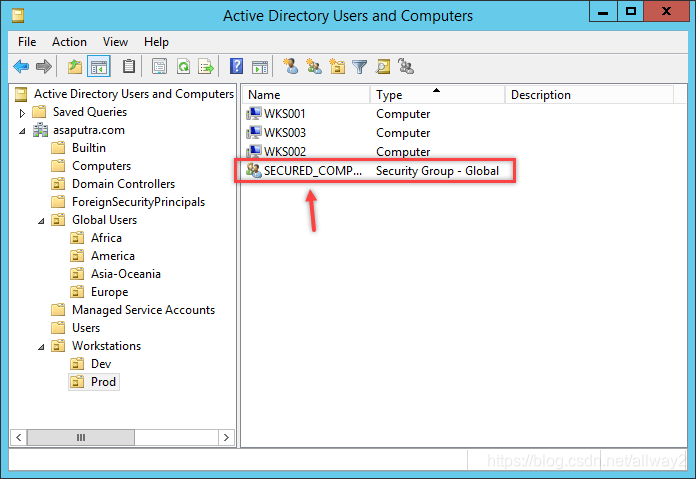Viewport: 696px width, 479px height.
Task: Click the asaputra.com domain icon
Action: 40,130
